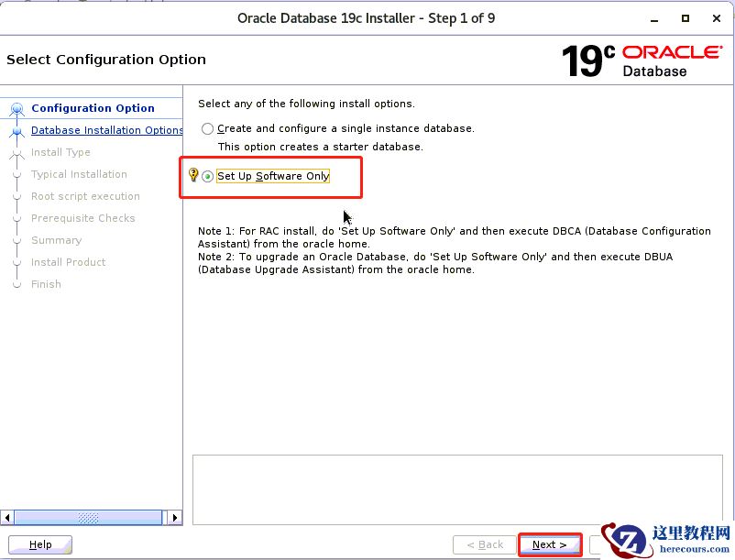Click the Summary step in sidebar
Screen dimensions: 735x560
pyautogui.click(x=56, y=240)
